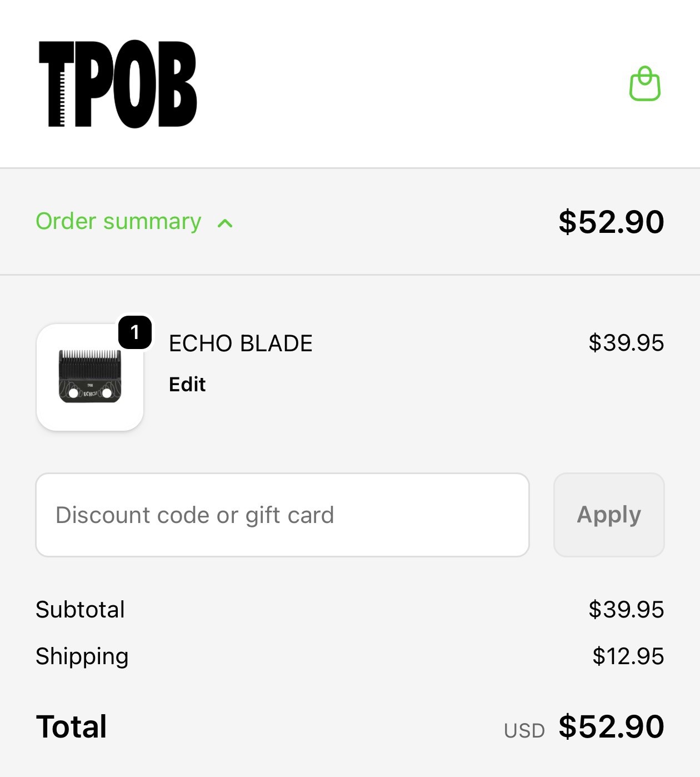Collapse the order summary chevron arrow
Image resolution: width=700 pixels, height=777 pixels.
225,223
